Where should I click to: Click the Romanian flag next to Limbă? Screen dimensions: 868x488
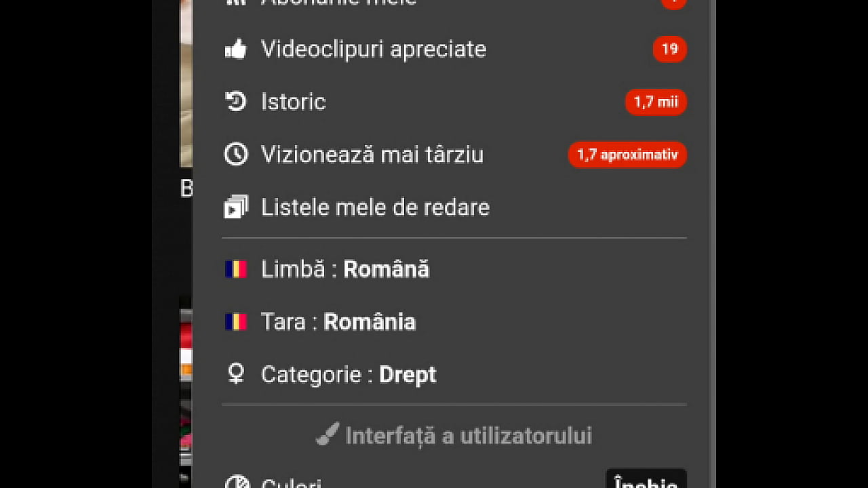pyautogui.click(x=235, y=268)
